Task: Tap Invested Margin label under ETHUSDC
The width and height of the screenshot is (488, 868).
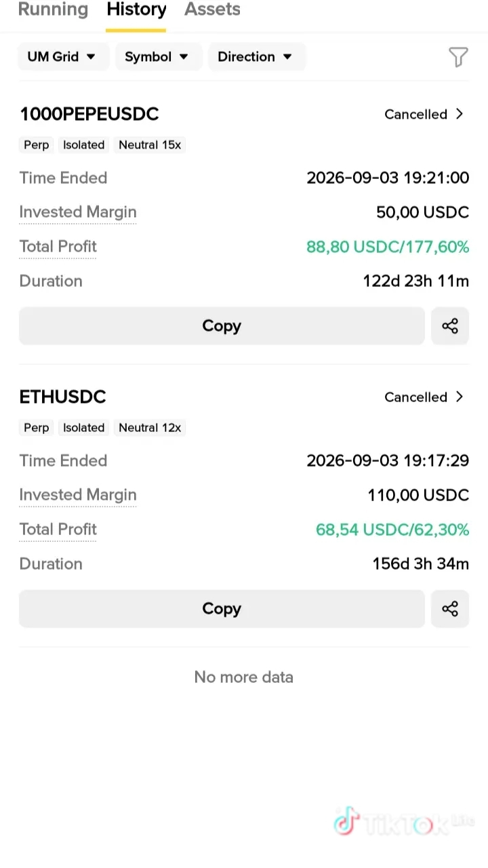Action: 78,496
